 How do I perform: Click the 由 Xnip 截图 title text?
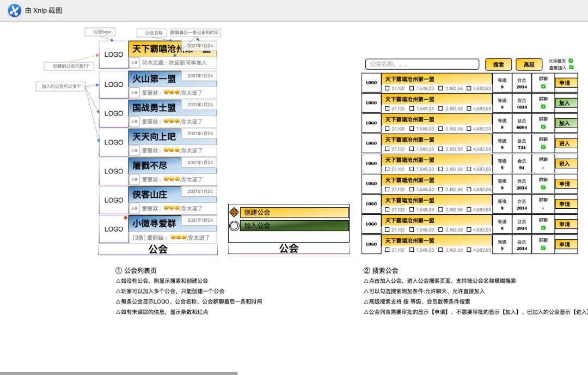pyautogui.click(x=44, y=10)
